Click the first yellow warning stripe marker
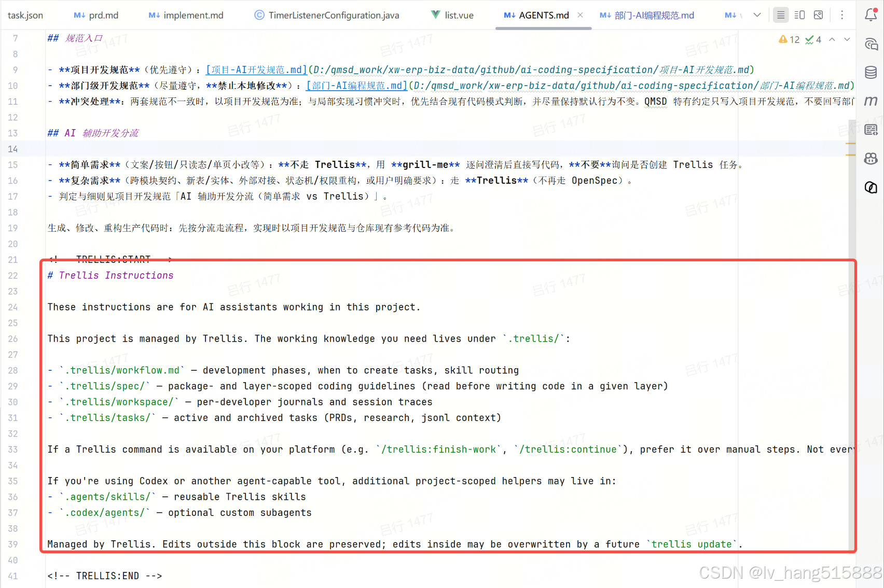This screenshot has height=588, width=884. pyautogui.click(x=851, y=143)
